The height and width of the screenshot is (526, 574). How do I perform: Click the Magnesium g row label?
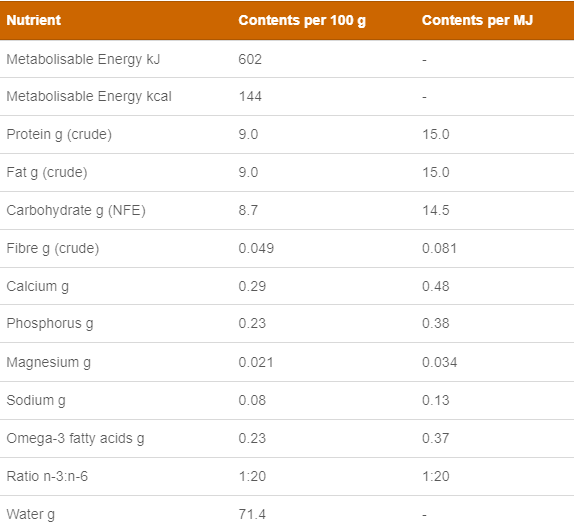[x=49, y=363]
